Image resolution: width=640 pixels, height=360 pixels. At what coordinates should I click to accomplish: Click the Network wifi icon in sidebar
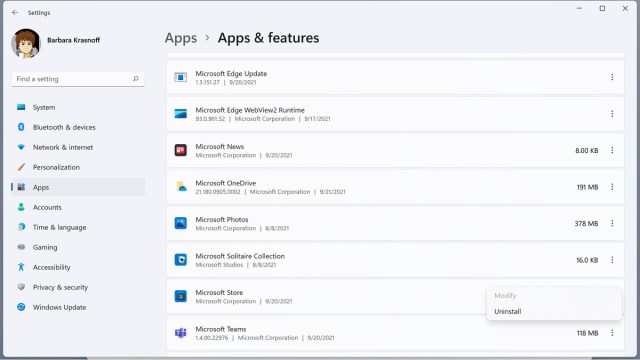(x=21, y=147)
